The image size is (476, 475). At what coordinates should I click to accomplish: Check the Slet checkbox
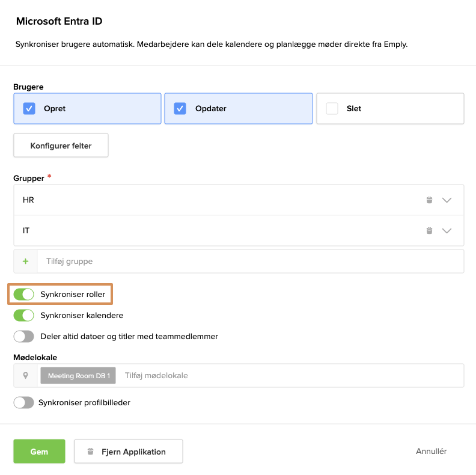(x=332, y=109)
